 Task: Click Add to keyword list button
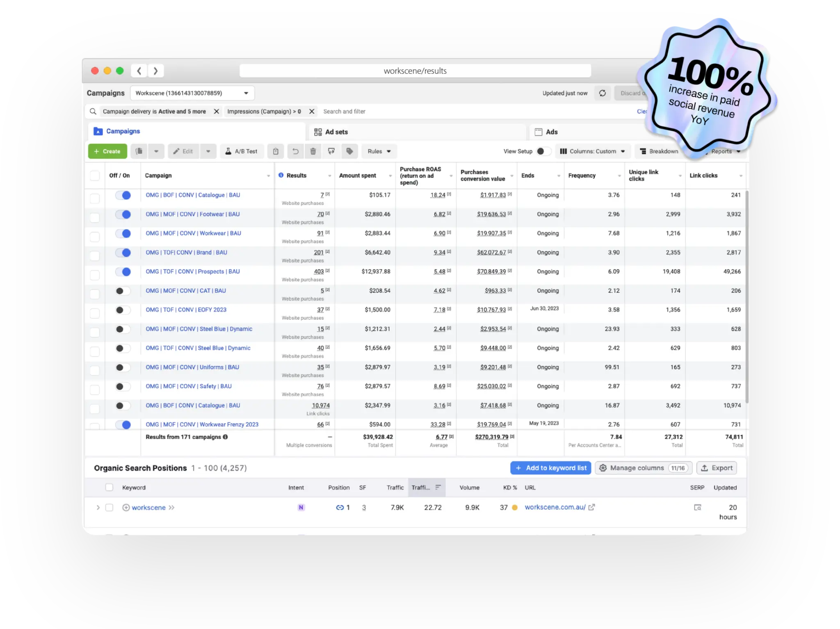tap(550, 468)
